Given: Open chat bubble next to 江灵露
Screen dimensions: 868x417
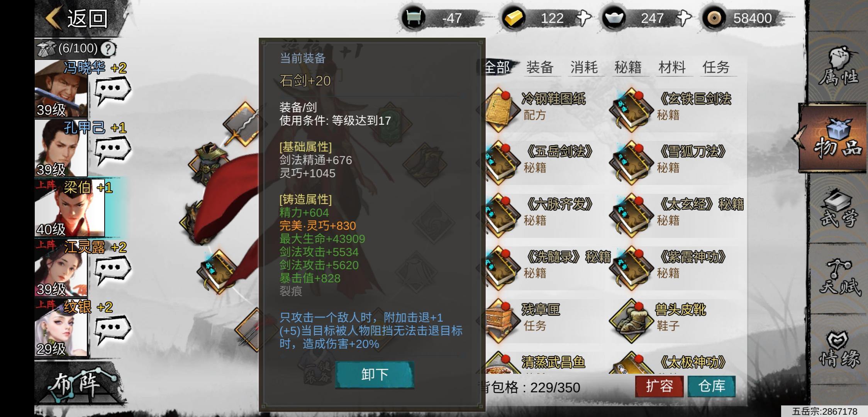Looking at the screenshot, I should coord(113,270).
